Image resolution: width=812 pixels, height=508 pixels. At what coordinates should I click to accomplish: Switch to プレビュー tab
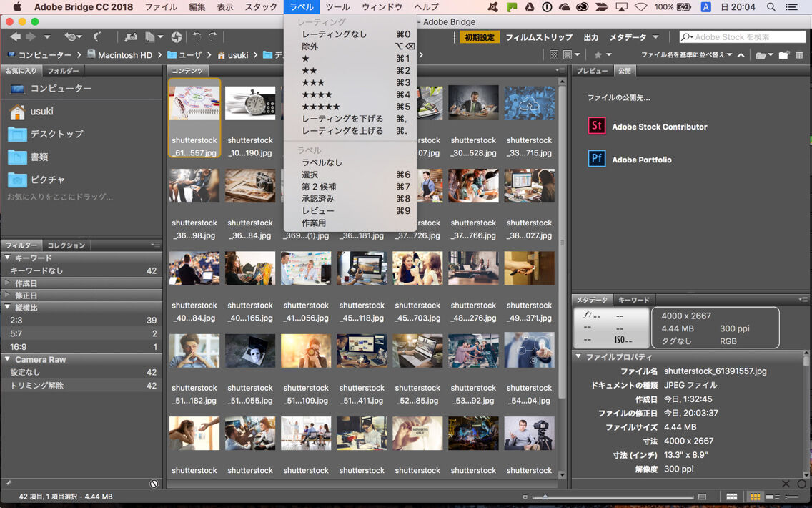(593, 71)
